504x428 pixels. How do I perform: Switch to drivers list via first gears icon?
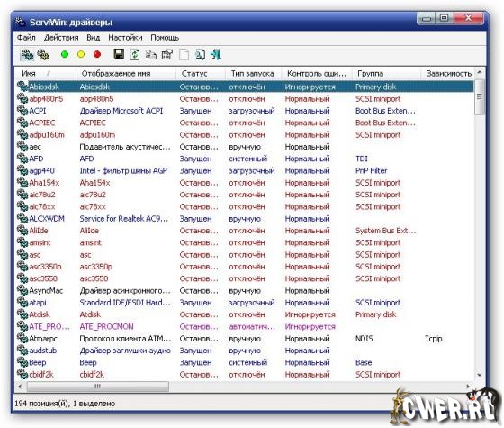(x=27, y=55)
